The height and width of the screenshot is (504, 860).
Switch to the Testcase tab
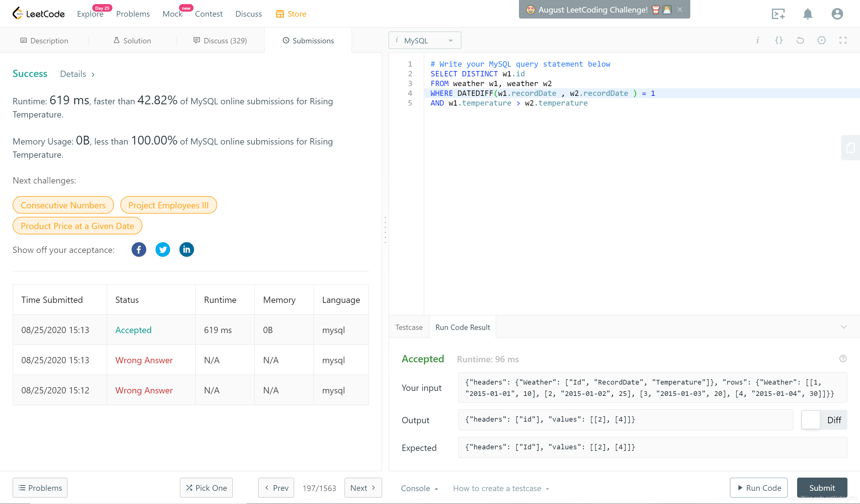409,327
